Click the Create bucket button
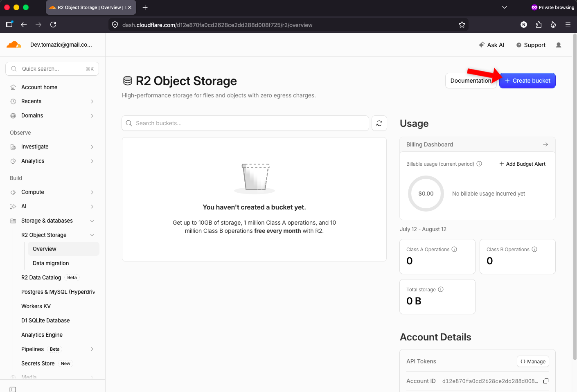The width and height of the screenshot is (577, 392). tap(527, 81)
